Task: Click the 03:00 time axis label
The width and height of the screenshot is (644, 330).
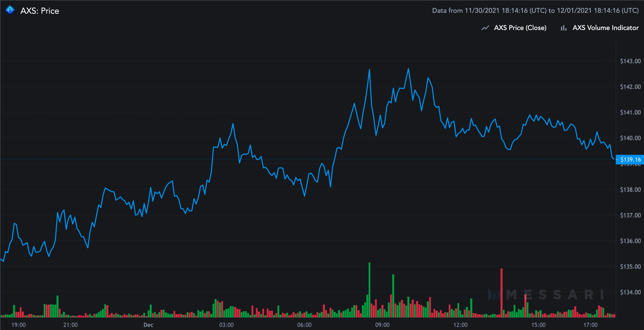Action: 227,325
